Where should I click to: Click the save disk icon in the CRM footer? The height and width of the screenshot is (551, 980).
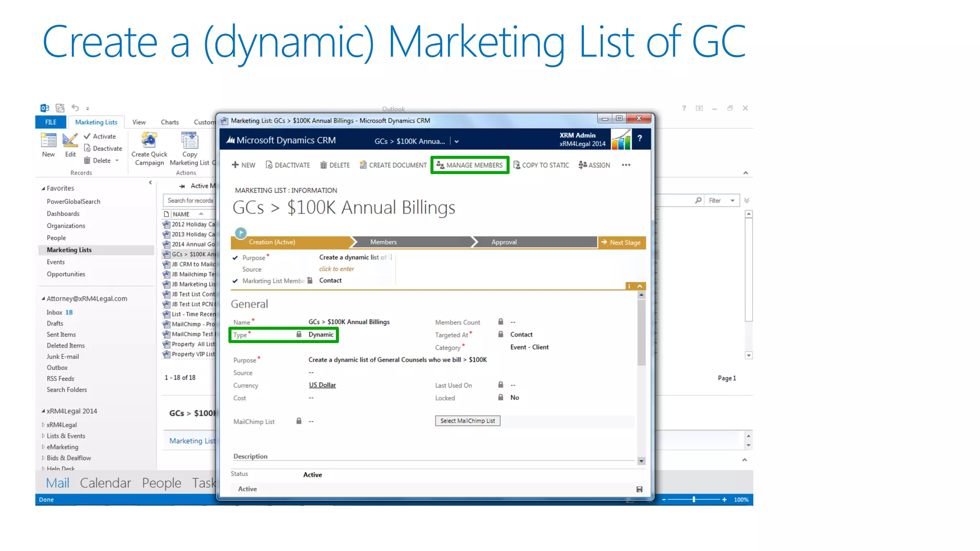[x=639, y=489]
